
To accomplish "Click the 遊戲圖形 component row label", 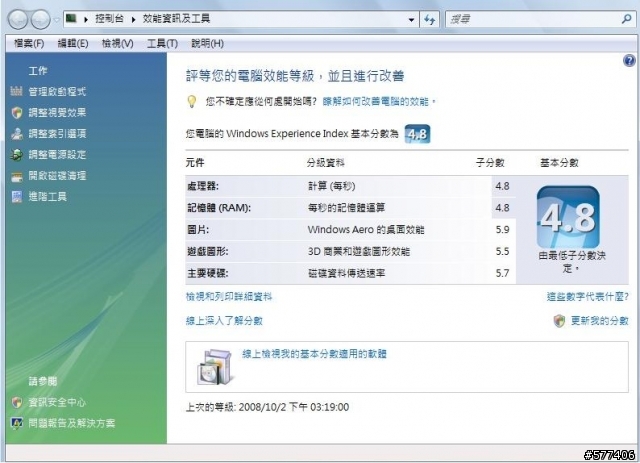I will click(208, 252).
